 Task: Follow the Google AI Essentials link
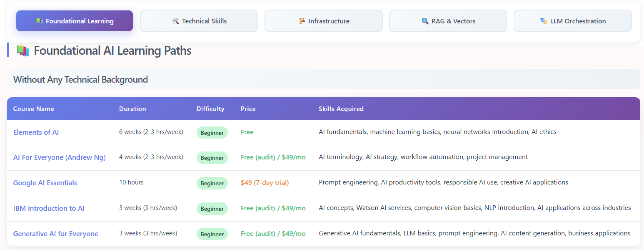(45, 183)
